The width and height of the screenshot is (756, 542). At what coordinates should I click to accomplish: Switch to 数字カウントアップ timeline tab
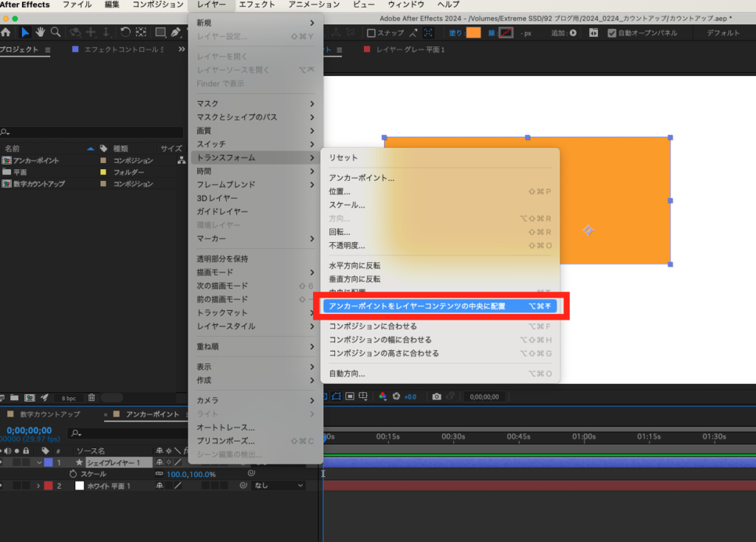tap(50, 414)
